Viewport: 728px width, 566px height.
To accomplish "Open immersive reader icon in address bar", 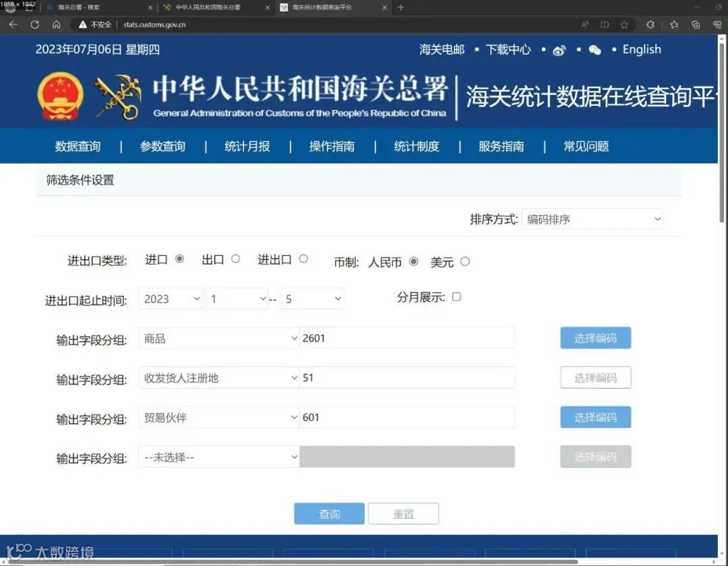I will (x=605, y=24).
